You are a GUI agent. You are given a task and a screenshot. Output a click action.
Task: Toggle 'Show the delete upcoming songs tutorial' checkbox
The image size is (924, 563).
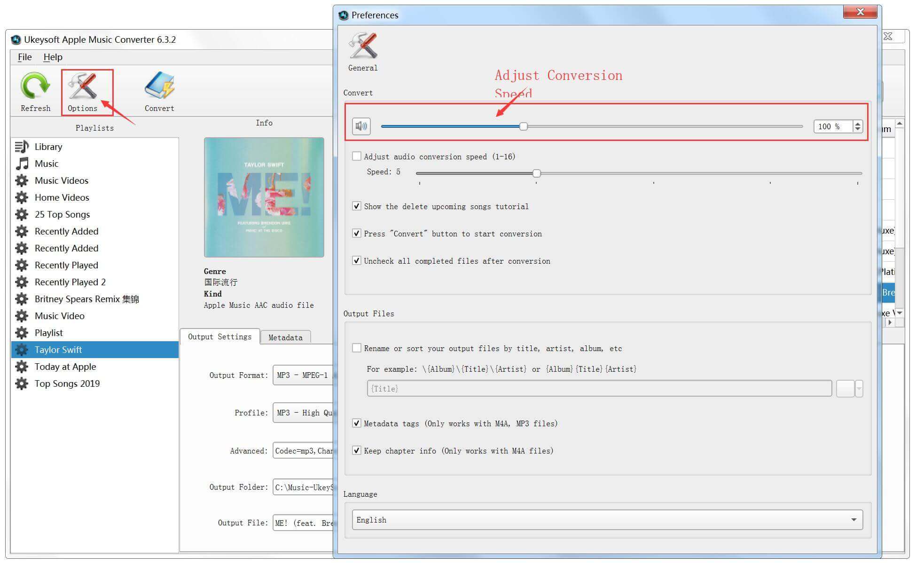(x=357, y=206)
